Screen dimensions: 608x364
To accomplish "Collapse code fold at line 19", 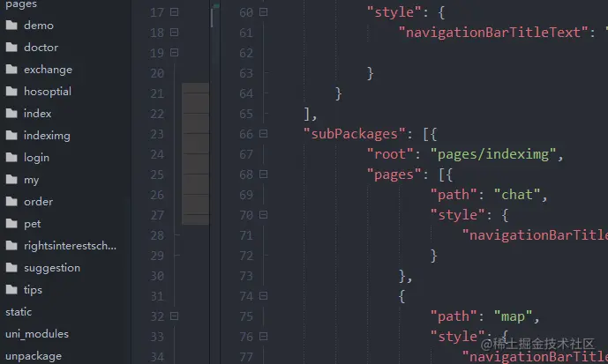I will [175, 52].
